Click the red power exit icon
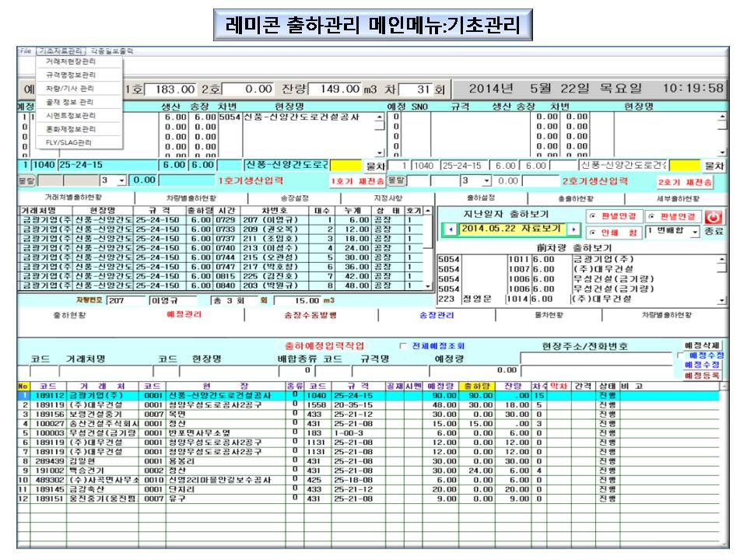Viewport: 747px width, 560px height. point(714,217)
